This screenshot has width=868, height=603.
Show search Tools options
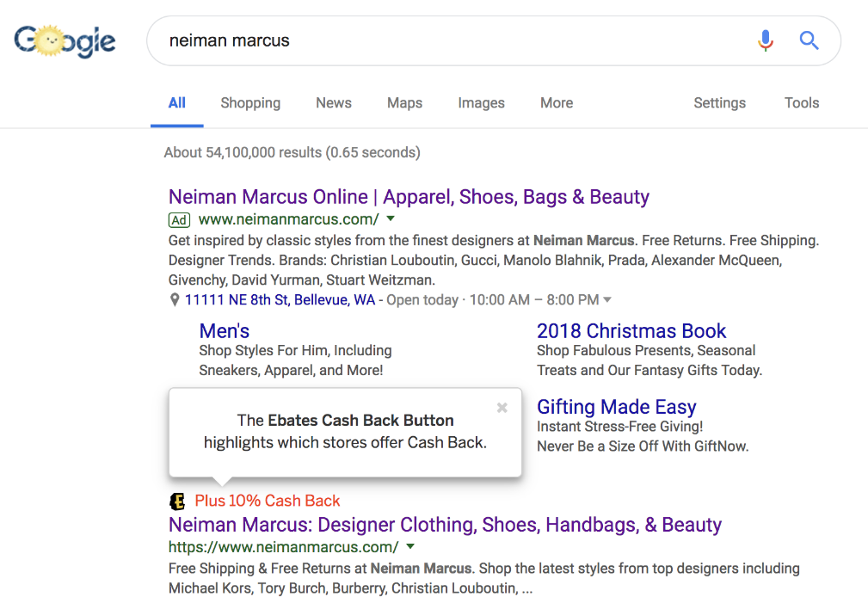(801, 103)
